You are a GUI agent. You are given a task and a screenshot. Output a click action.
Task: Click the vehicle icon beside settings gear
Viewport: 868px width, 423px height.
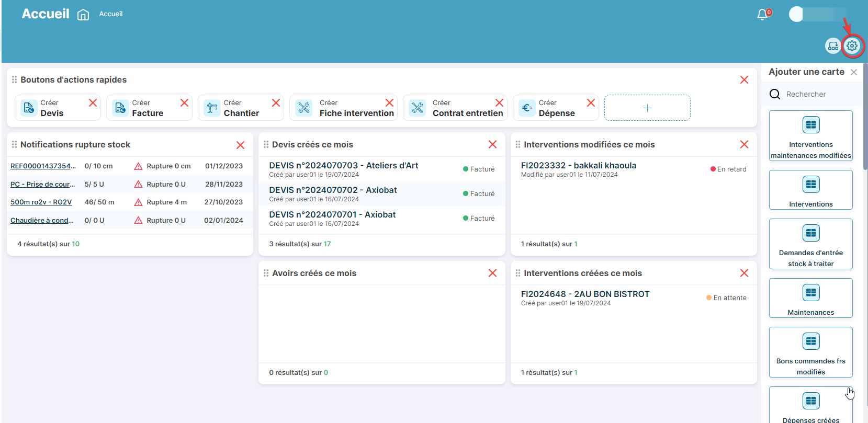click(832, 46)
